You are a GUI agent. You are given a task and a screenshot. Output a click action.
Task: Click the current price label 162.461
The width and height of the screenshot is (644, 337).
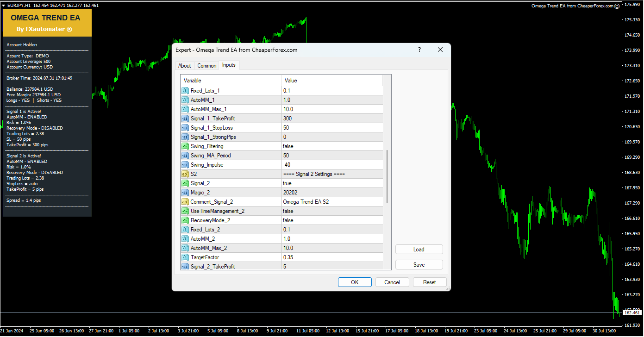tap(633, 313)
